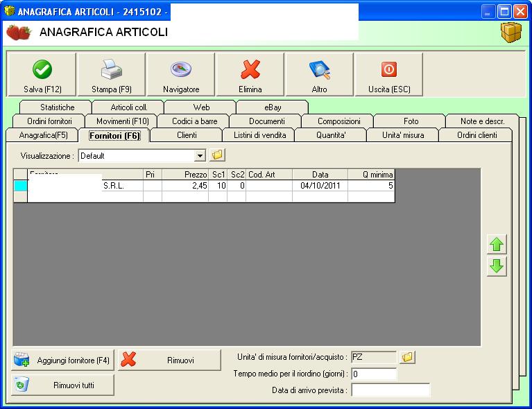Image resolution: width=532 pixels, height=409 pixels.
Task: Click the Unita' di misura field PZ
Action: click(374, 357)
